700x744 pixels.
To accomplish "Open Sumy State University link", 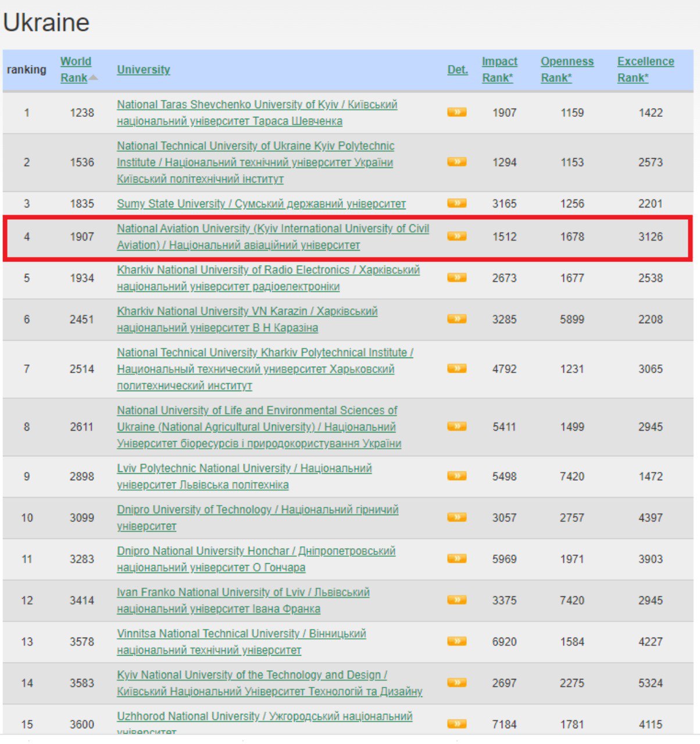I will pos(261,203).
